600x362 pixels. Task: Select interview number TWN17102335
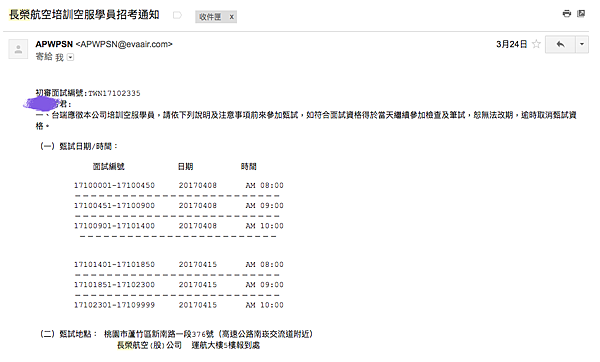[x=114, y=93]
